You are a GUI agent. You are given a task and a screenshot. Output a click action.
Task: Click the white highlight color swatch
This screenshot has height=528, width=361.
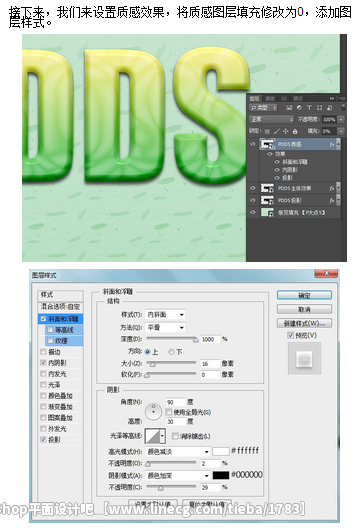point(221,452)
